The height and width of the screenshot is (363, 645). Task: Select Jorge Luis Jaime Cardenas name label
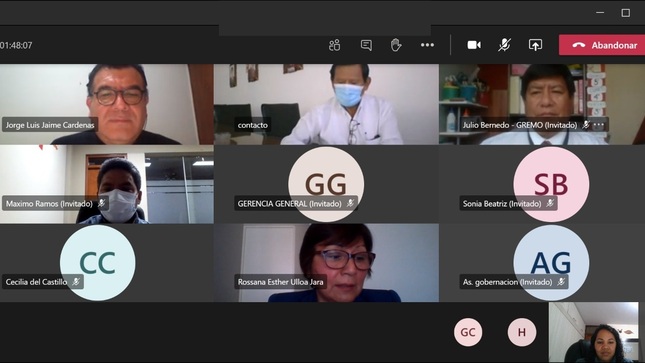(x=50, y=125)
